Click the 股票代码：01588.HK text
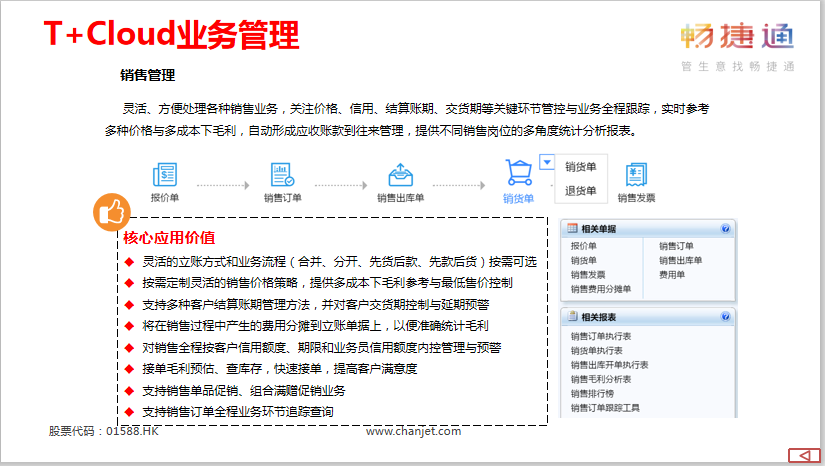This screenshot has width=825, height=466. tap(104, 431)
